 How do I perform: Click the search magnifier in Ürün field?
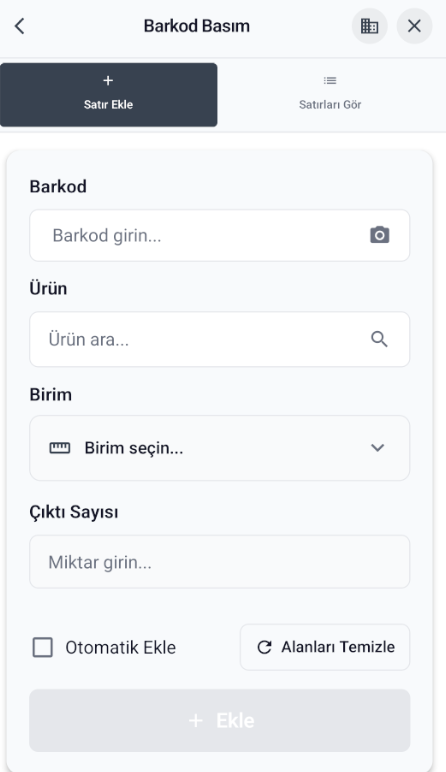click(379, 339)
